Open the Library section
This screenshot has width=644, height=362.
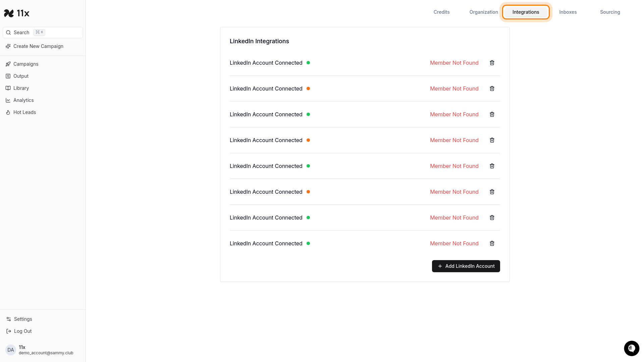point(43,88)
